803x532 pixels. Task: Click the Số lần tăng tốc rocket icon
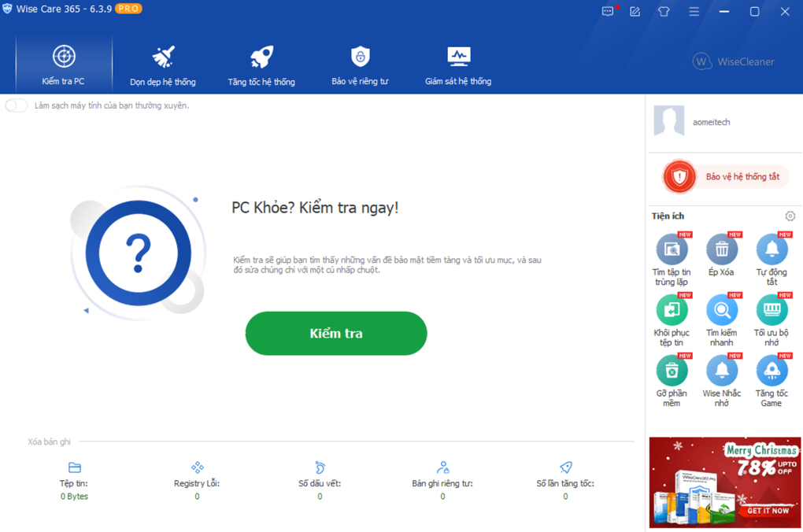566,467
